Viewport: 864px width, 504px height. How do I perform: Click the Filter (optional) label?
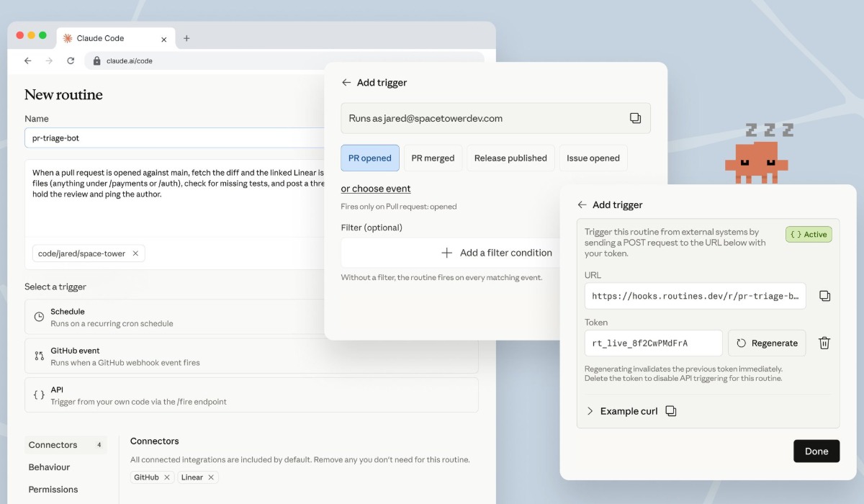coord(372,228)
